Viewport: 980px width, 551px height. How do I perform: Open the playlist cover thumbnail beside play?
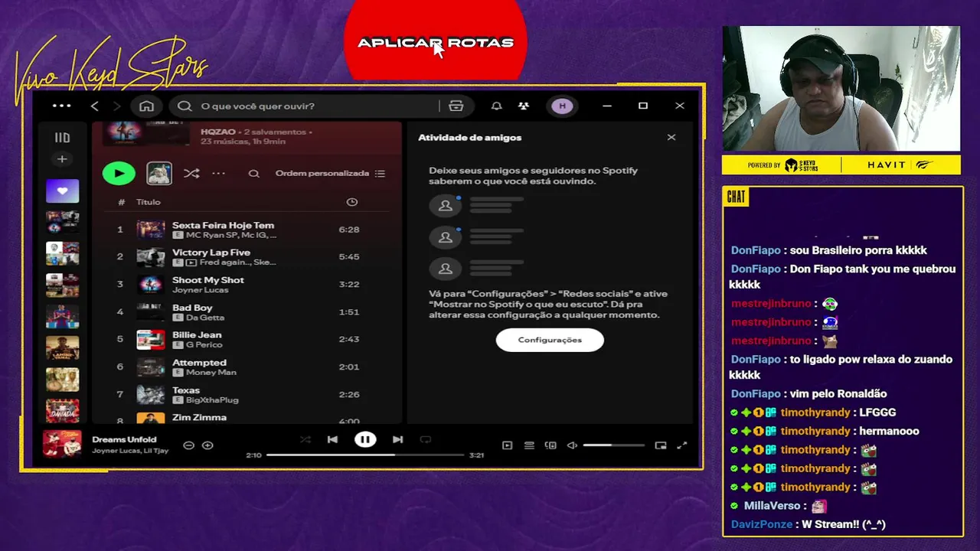pos(159,173)
